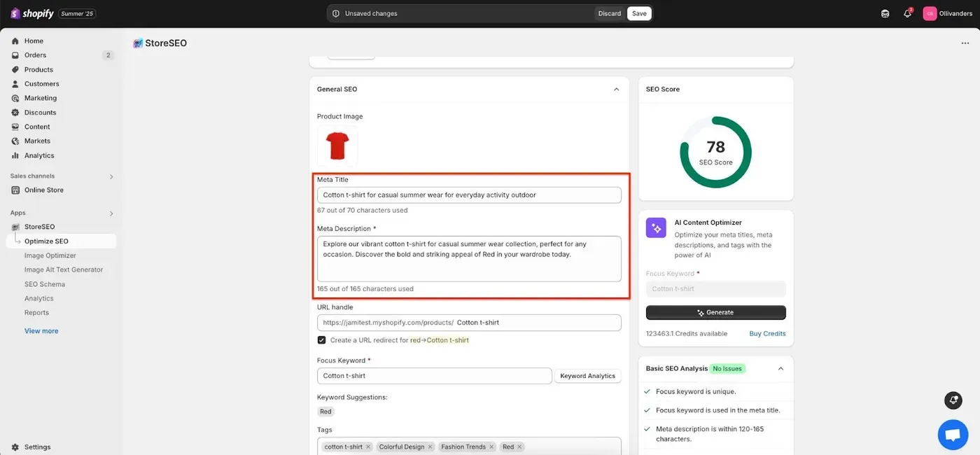The image size is (980, 455).
Task: Open Optimize SEO menu item
Action: (61, 241)
